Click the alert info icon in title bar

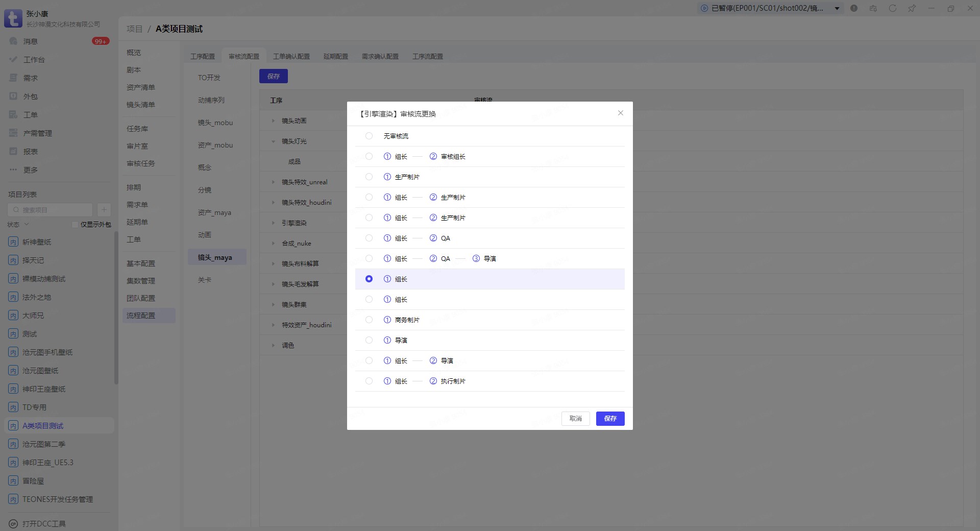coord(854,8)
